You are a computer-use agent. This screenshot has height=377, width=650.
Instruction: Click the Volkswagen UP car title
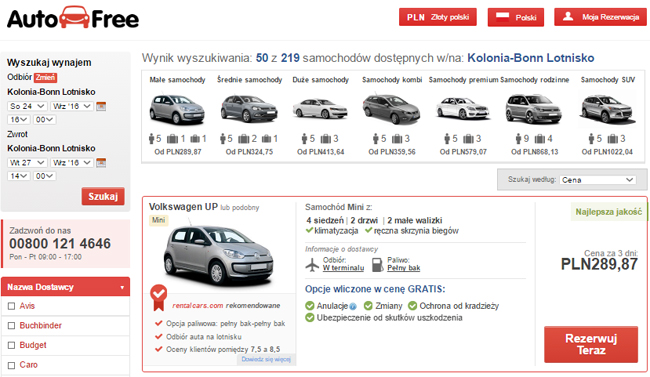[x=183, y=207]
